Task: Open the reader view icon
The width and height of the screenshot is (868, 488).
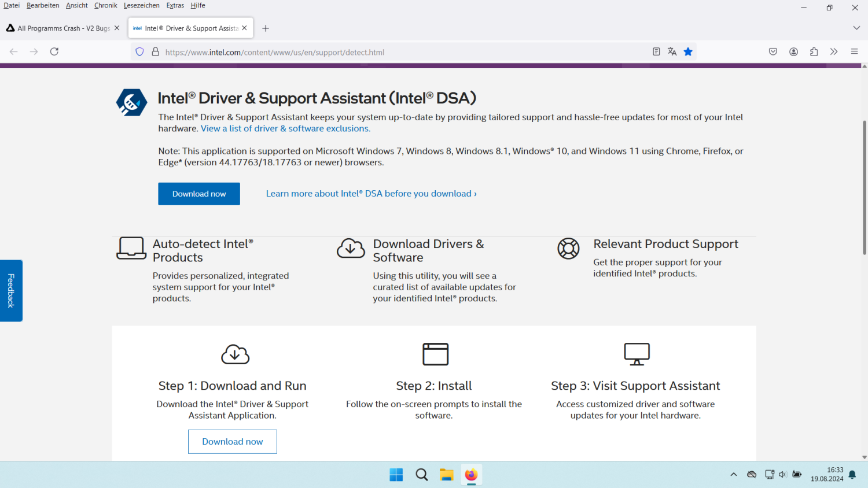Action: (x=656, y=51)
